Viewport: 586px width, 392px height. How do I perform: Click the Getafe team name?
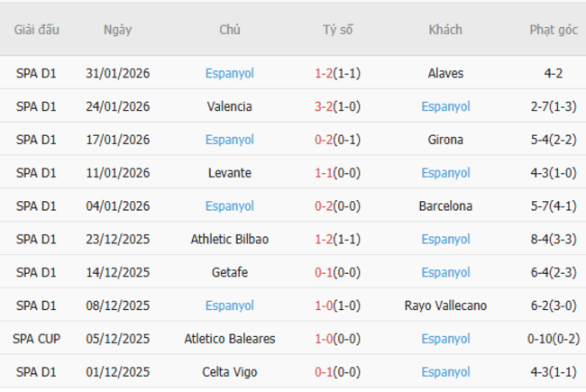click(x=229, y=273)
